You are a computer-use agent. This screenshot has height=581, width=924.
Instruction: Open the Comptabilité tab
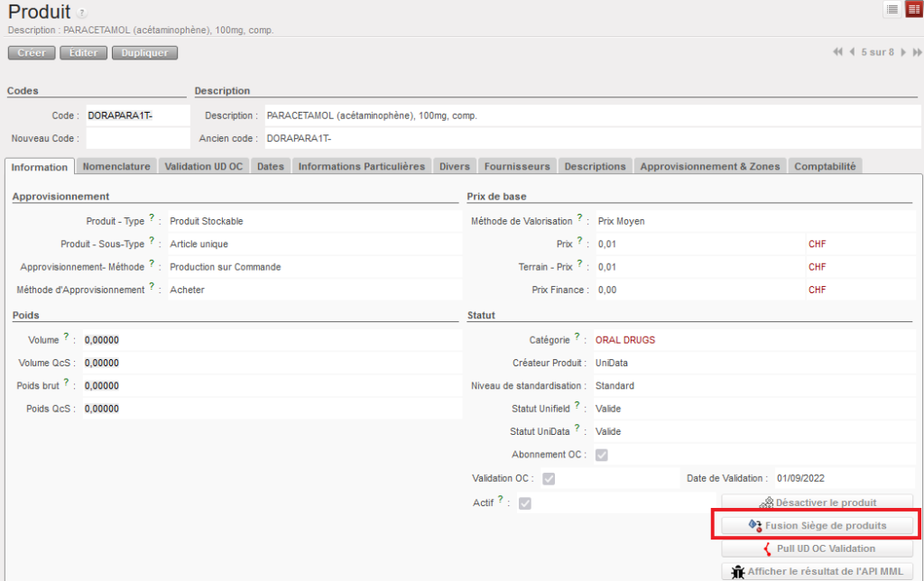pos(827,166)
